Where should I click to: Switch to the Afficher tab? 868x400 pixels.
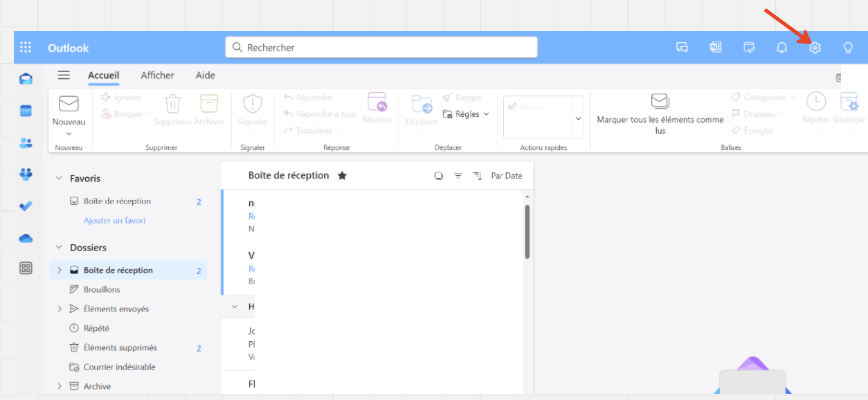pos(157,75)
